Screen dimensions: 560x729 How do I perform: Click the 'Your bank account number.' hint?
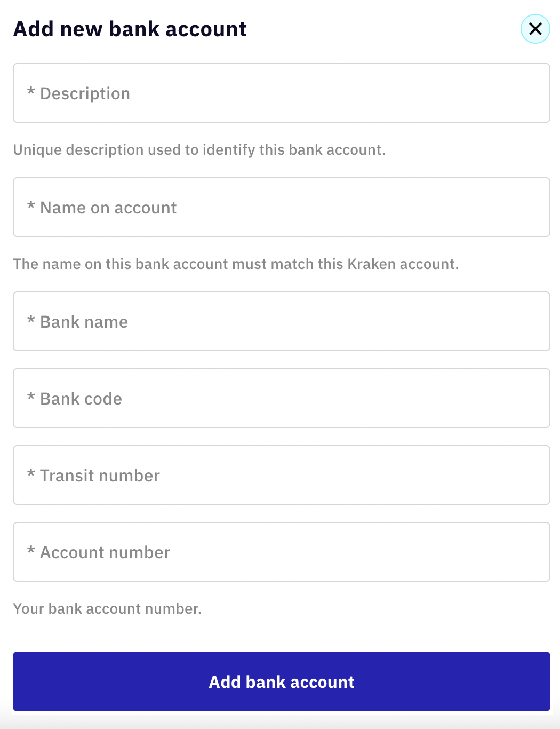pyautogui.click(x=107, y=609)
